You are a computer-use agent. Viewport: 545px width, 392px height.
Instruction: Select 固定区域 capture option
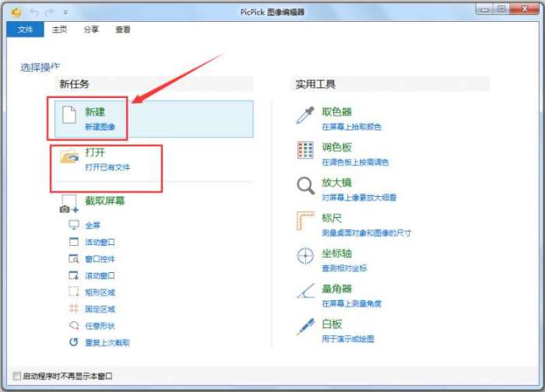100,309
